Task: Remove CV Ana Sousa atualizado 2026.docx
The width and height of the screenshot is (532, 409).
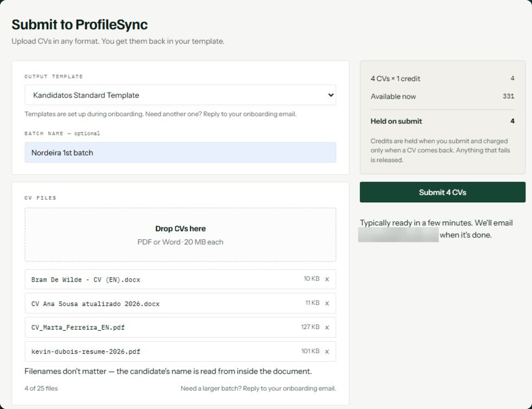Action: pos(327,304)
